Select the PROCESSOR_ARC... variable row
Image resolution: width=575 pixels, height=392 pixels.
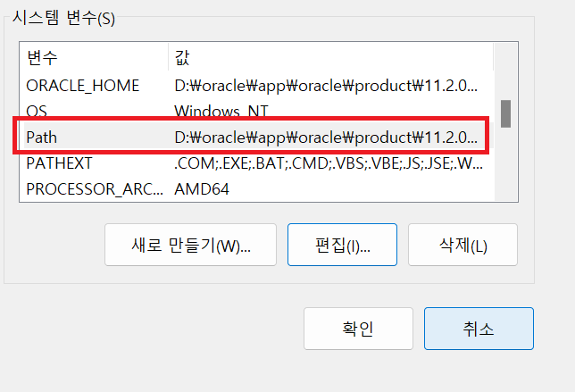click(x=257, y=189)
